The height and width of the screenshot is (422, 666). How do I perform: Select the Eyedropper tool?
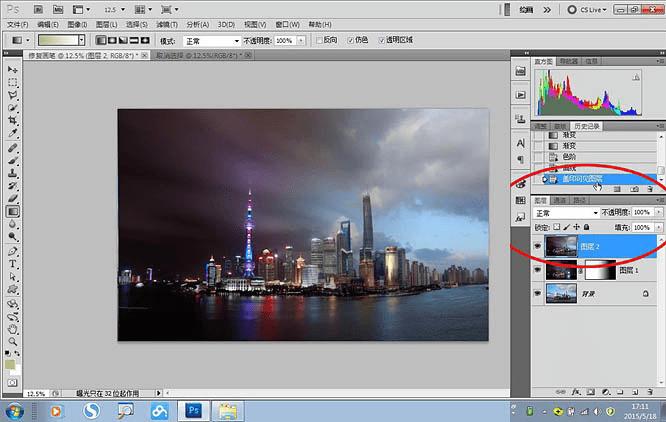tap(13, 133)
